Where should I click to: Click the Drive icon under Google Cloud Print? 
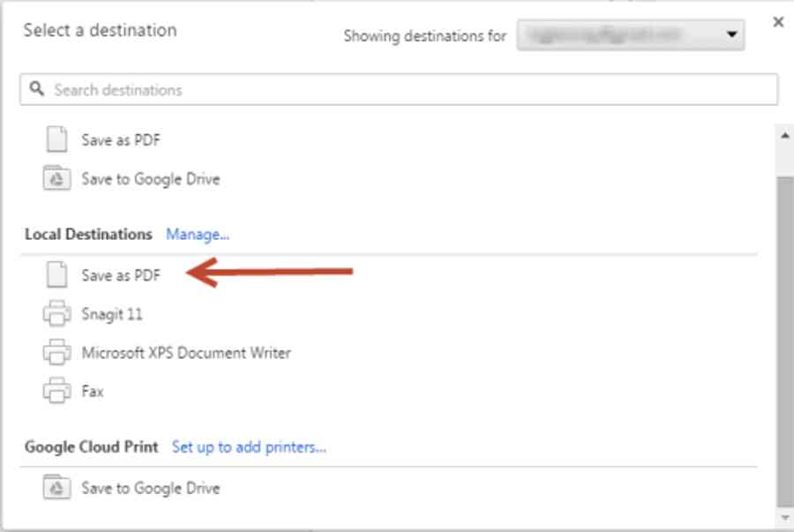point(56,487)
